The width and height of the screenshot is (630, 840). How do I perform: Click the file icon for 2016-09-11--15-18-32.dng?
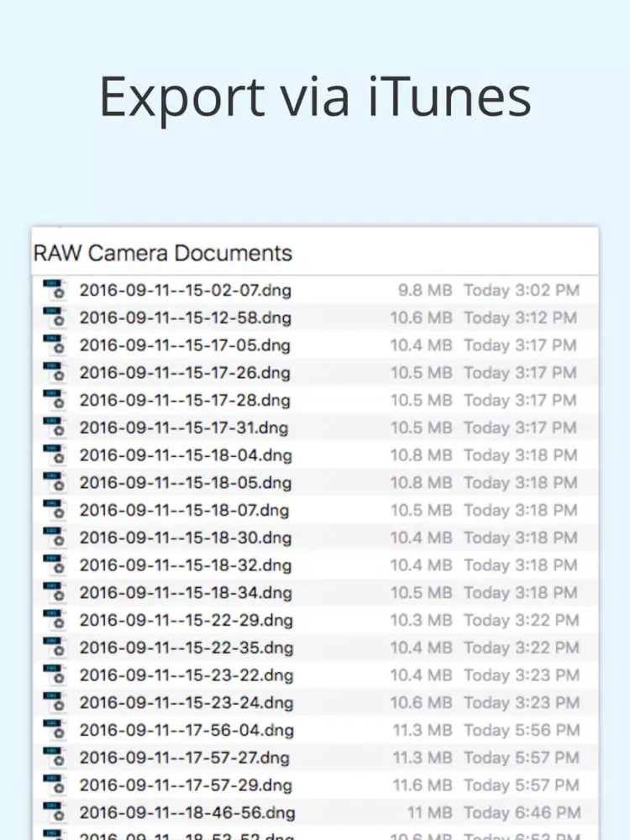pyautogui.click(x=55, y=564)
